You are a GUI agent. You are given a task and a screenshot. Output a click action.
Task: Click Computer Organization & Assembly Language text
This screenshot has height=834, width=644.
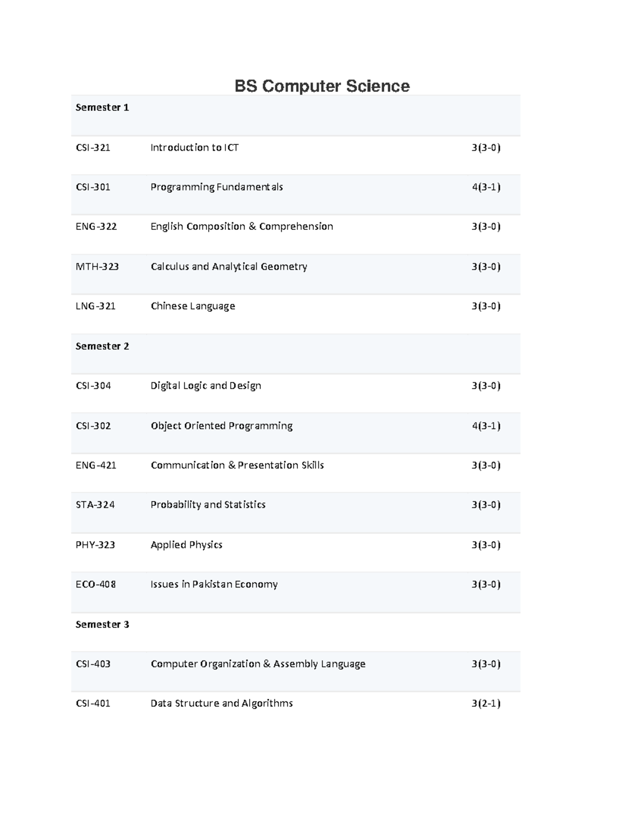pos(258,664)
